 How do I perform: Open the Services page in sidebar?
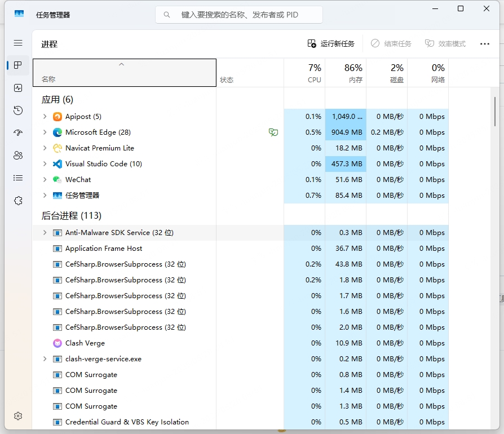click(x=18, y=201)
